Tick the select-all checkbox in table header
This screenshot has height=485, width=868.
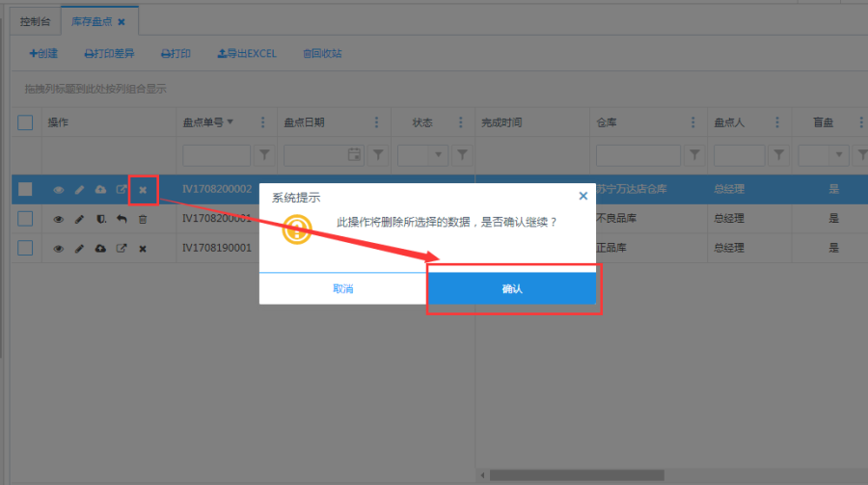tap(25, 122)
